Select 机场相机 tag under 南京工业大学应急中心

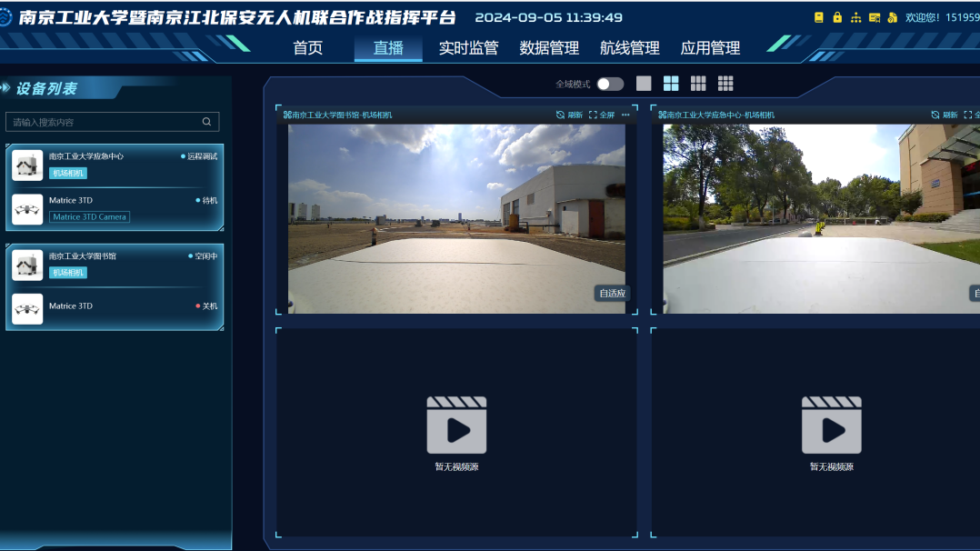coord(68,173)
